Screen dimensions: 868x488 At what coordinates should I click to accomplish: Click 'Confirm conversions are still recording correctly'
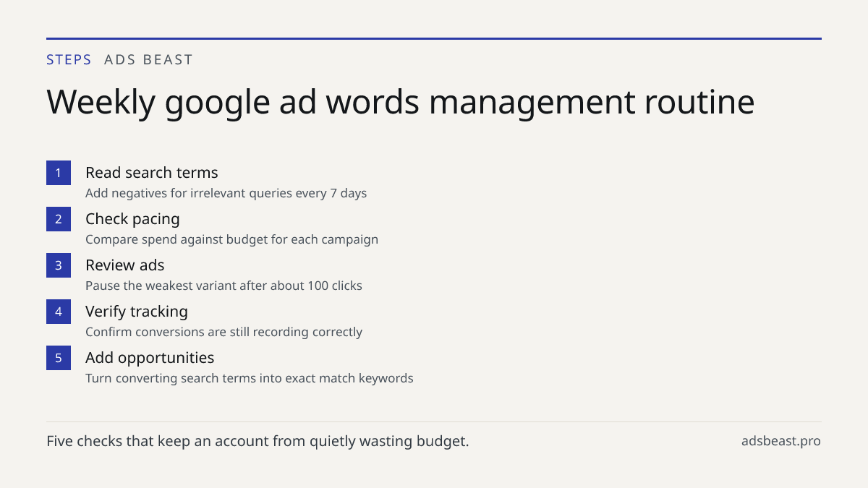pyautogui.click(x=224, y=333)
